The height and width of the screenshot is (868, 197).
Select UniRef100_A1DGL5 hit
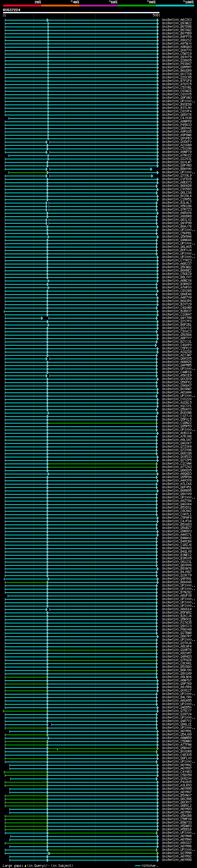tap(177, 402)
